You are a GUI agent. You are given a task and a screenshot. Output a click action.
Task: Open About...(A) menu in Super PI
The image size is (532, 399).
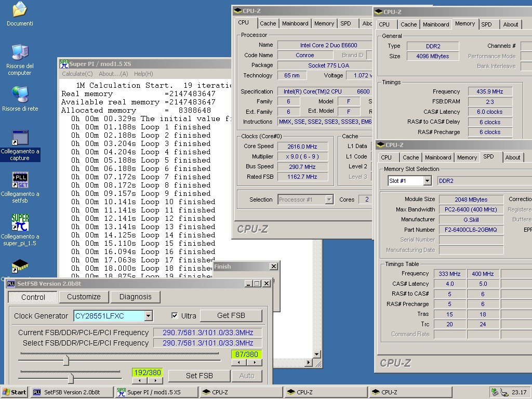113,74
